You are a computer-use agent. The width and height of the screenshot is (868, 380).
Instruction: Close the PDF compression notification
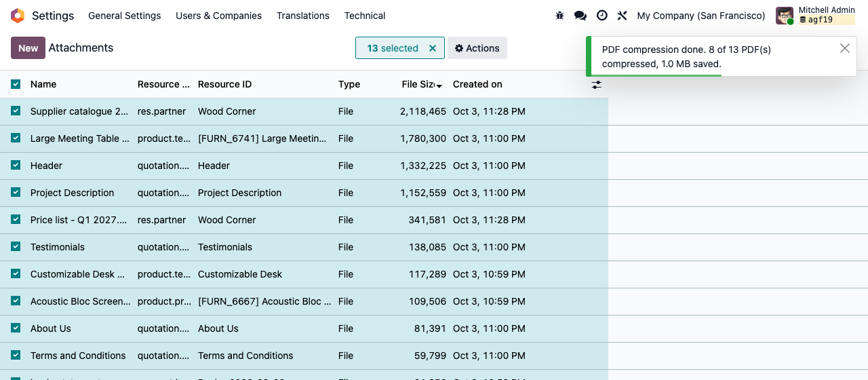[x=844, y=48]
